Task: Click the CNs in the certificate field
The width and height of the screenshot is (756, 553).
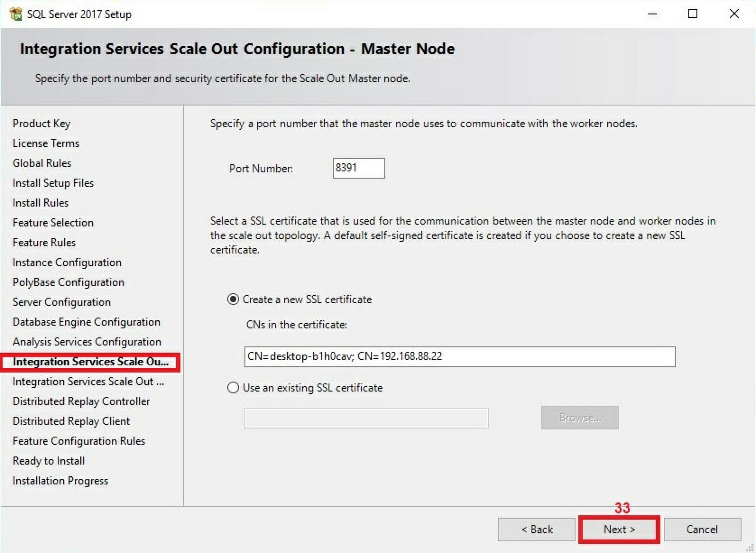Action: (x=460, y=356)
